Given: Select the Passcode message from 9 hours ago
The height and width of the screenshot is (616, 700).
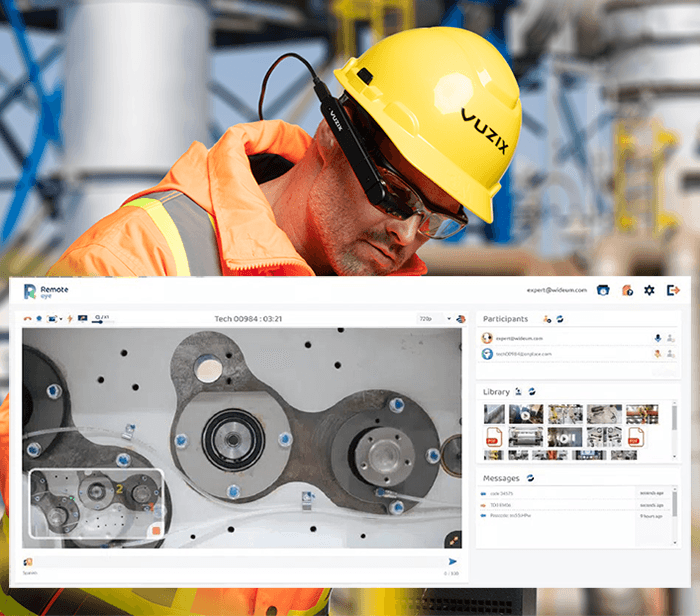Looking at the screenshot, I should coord(575,516).
